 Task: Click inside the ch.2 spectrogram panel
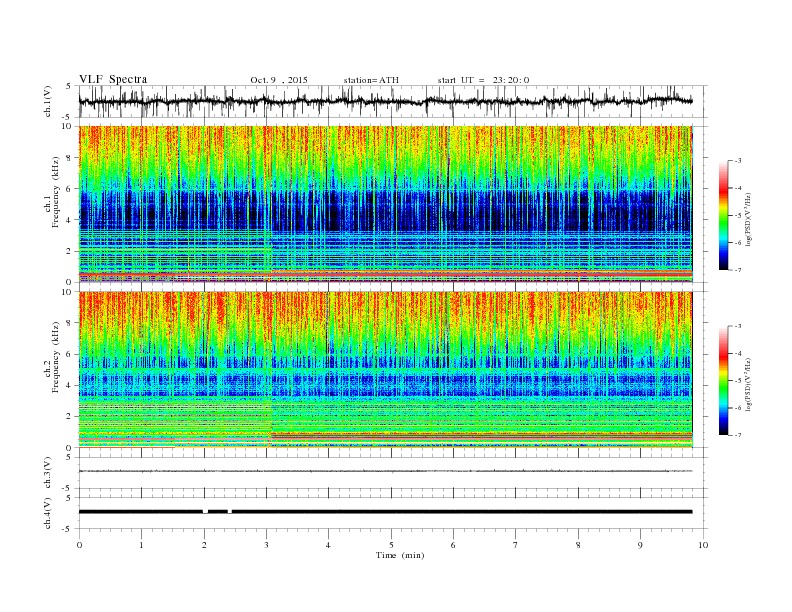pos(385,369)
